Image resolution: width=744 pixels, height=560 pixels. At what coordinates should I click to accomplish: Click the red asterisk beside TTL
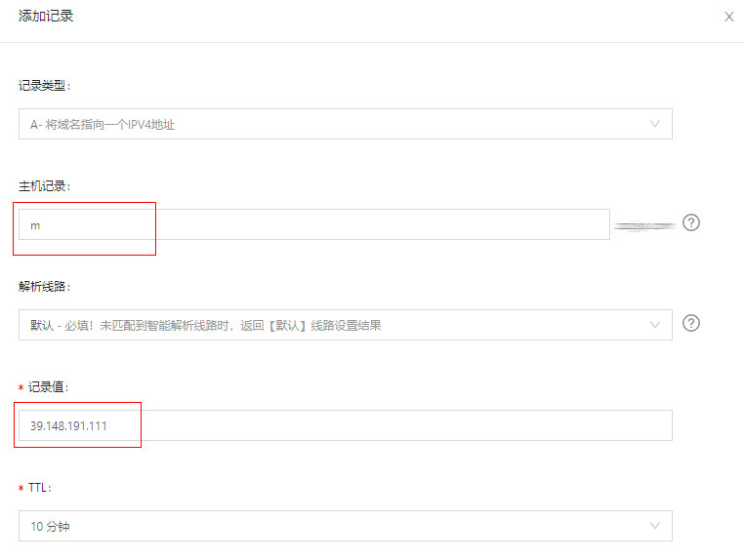[x=21, y=488]
